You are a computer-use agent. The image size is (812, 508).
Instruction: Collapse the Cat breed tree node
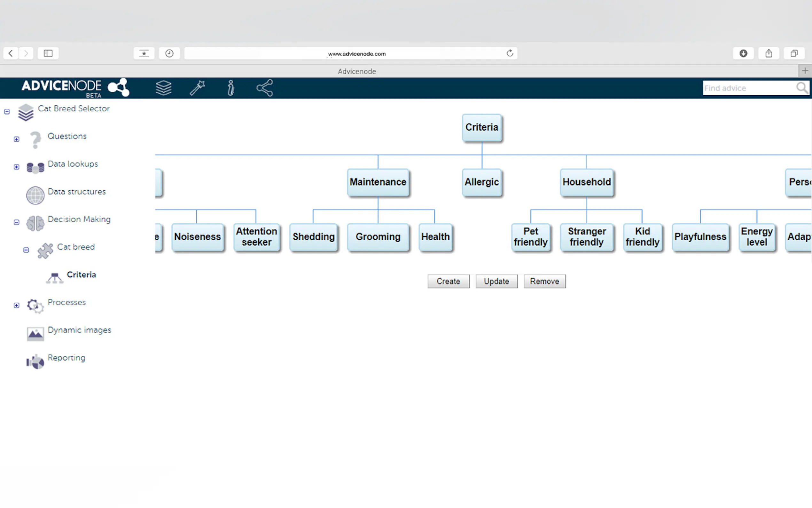tap(26, 250)
